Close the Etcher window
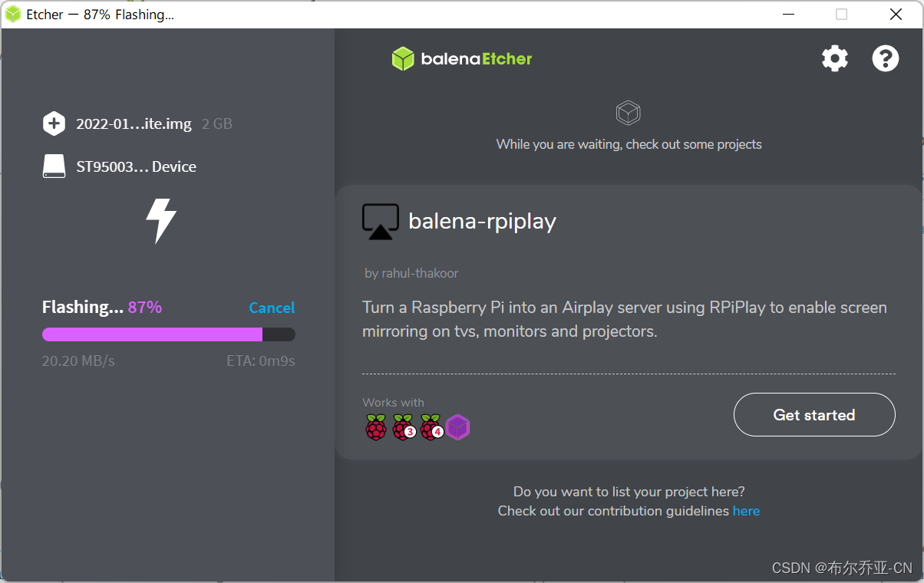924x583 pixels. pyautogui.click(x=896, y=15)
